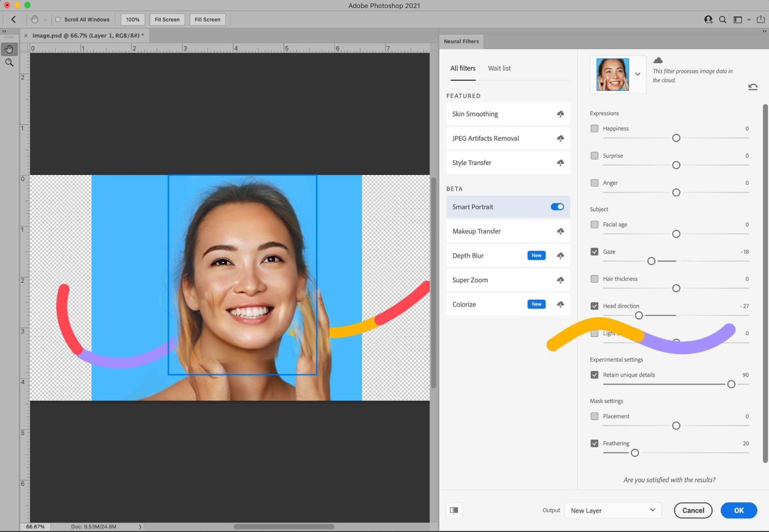769x532 pixels.
Task: Check the Scroll All Windows option
Action: pyautogui.click(x=58, y=19)
